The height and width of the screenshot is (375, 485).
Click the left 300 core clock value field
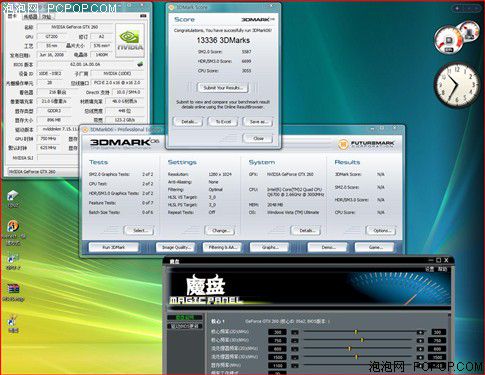point(277,332)
